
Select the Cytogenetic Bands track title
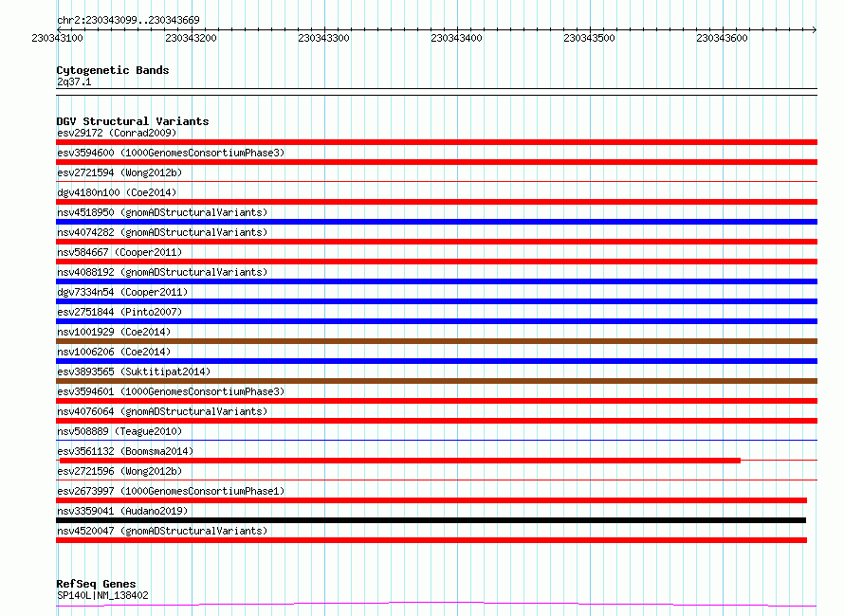(113, 70)
